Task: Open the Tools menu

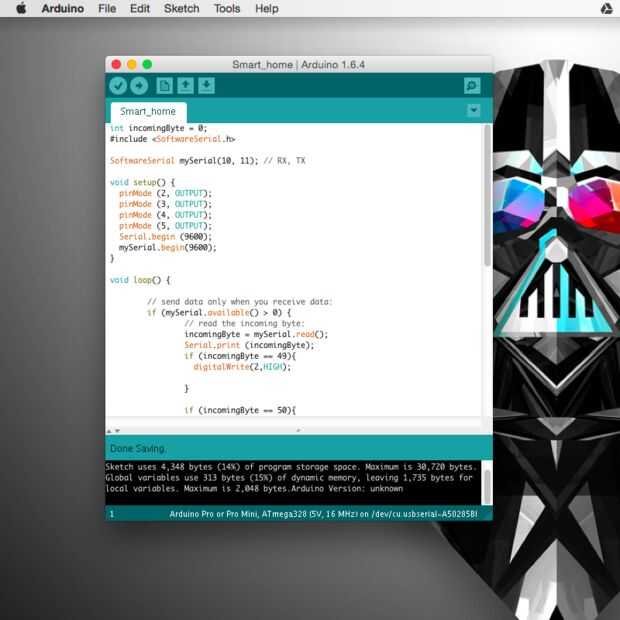Action: point(227,8)
